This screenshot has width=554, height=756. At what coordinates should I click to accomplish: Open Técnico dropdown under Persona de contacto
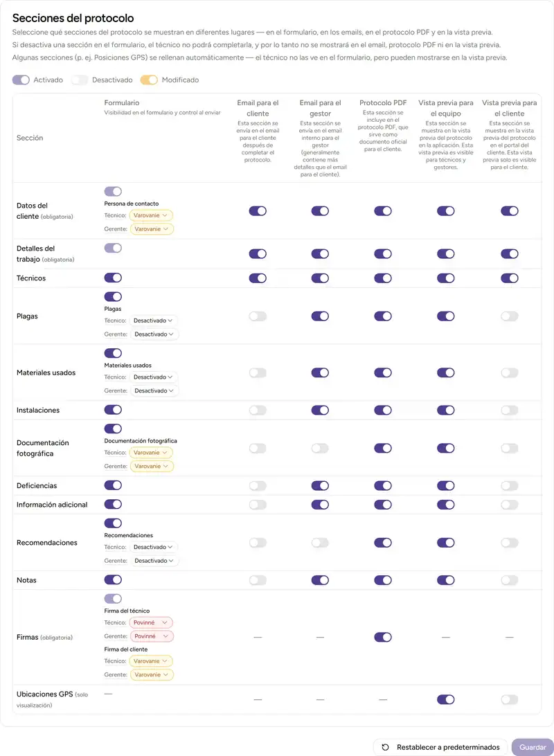click(151, 215)
